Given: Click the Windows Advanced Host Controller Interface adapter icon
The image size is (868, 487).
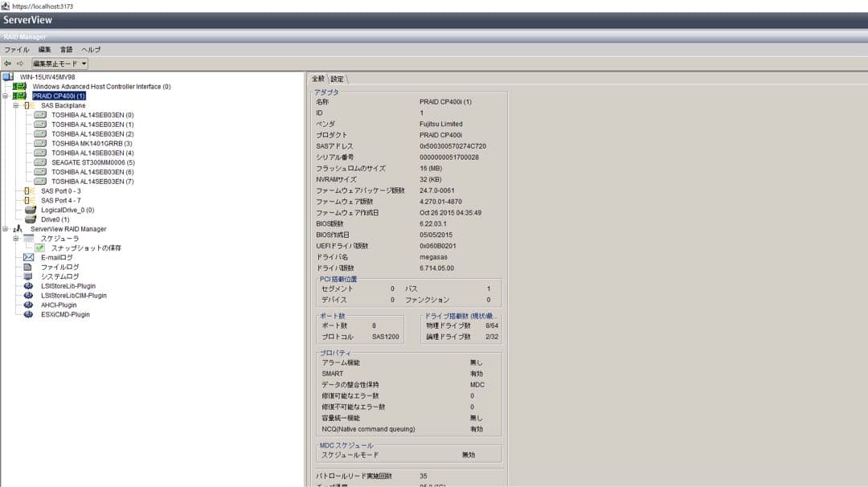Looking at the screenshot, I should tap(20, 86).
